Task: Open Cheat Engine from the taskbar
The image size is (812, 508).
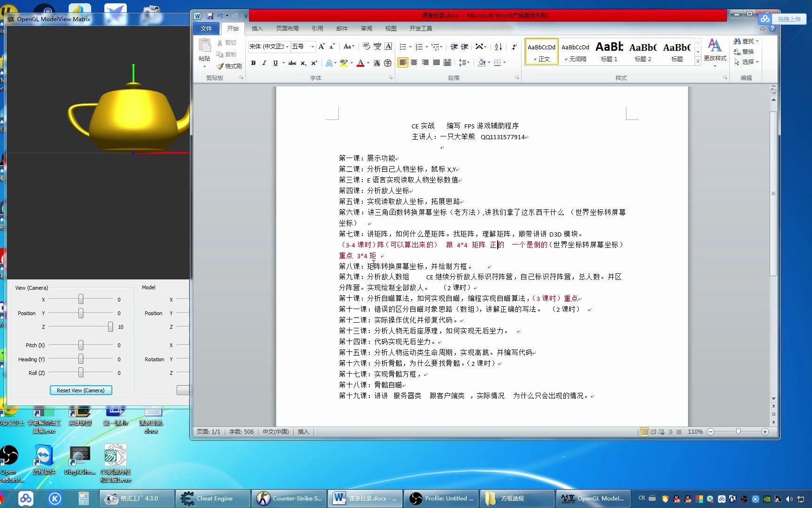Action: click(x=212, y=499)
